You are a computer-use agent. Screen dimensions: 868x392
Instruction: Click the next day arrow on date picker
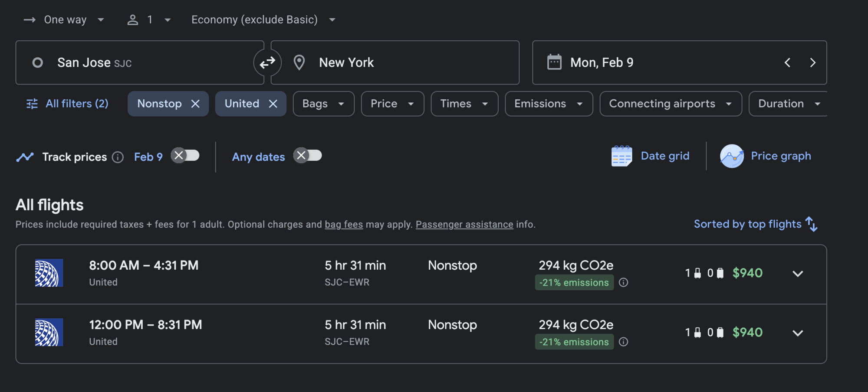813,62
